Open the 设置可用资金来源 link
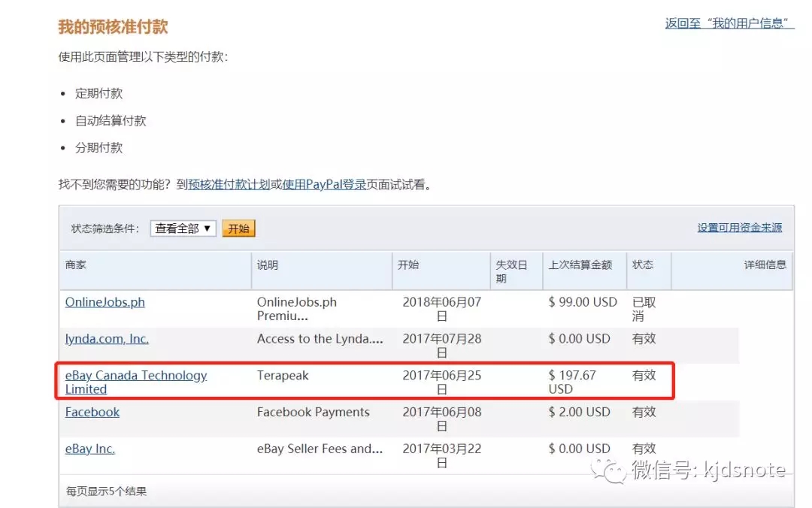This screenshot has width=812, height=508. click(x=740, y=228)
